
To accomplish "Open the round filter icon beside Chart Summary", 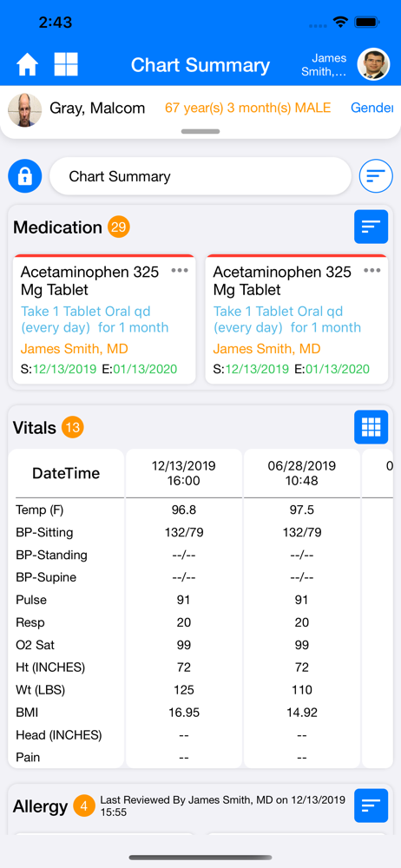I will click(x=376, y=176).
